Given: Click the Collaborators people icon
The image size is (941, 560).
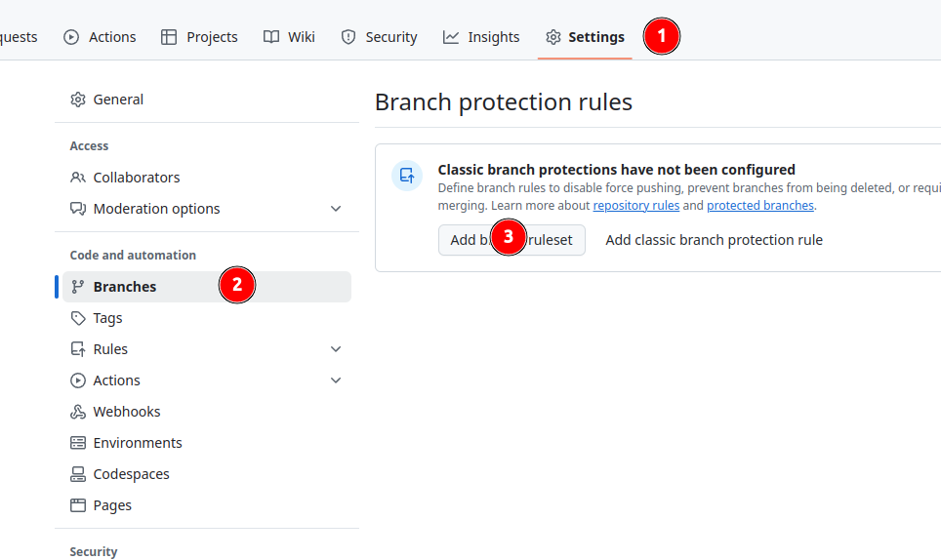Looking at the screenshot, I should 78,178.
